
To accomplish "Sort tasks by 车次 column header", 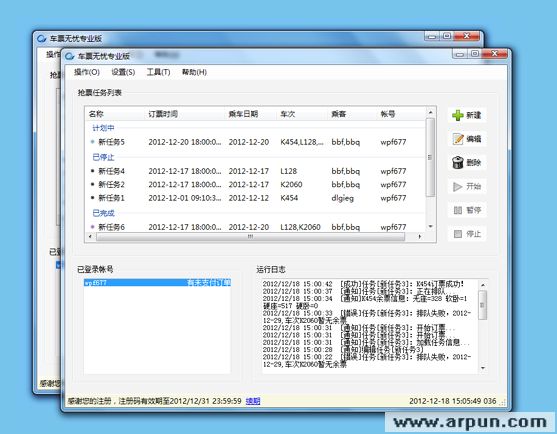I will click(x=302, y=114).
